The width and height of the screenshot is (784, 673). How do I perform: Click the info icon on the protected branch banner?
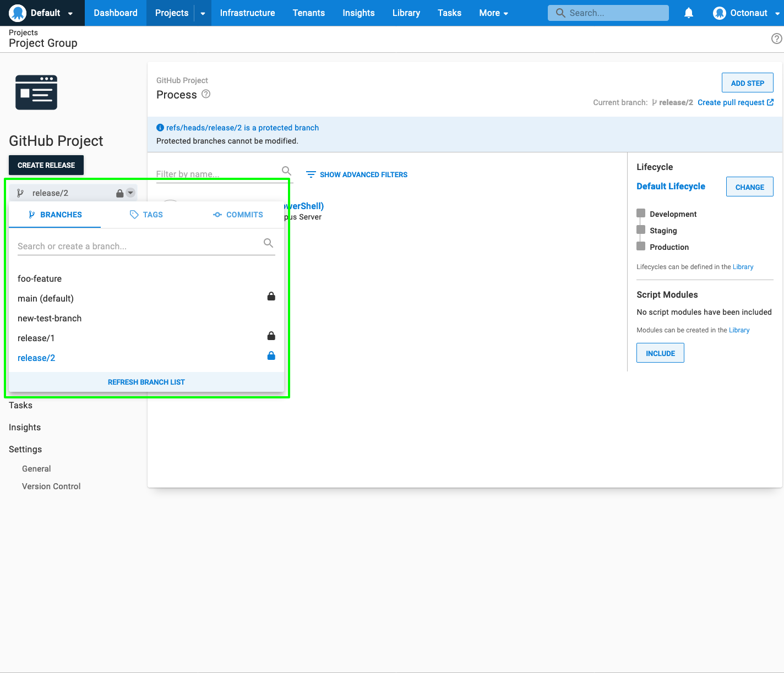click(x=160, y=127)
